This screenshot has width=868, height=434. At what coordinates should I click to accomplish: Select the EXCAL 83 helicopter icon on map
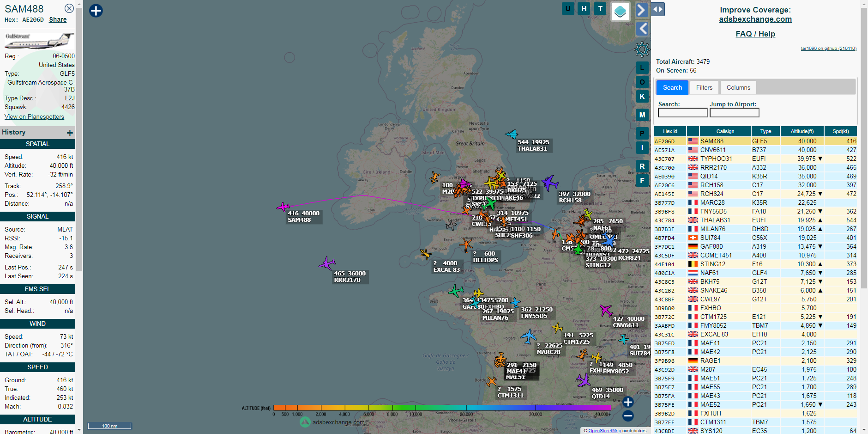point(425,254)
